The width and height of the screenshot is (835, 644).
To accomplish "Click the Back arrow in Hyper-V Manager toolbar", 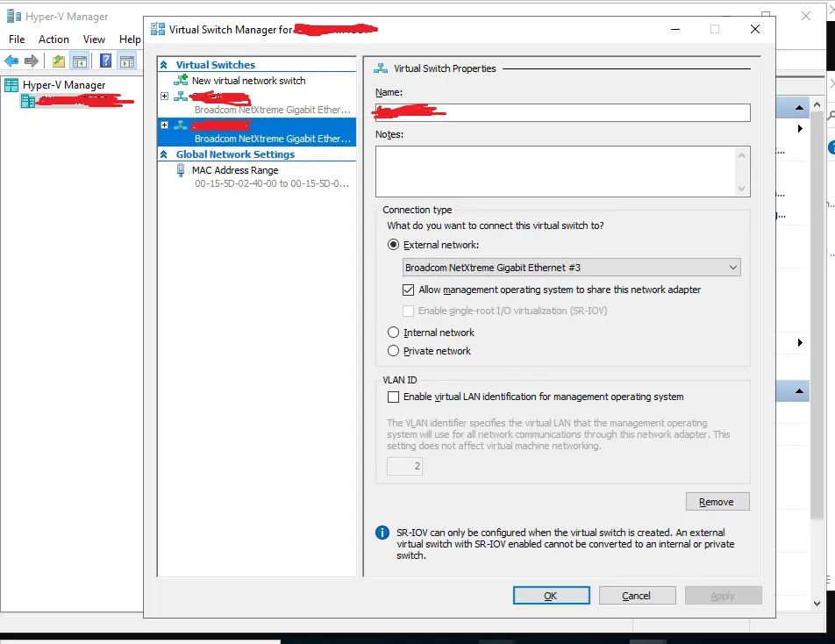I will click(11, 61).
